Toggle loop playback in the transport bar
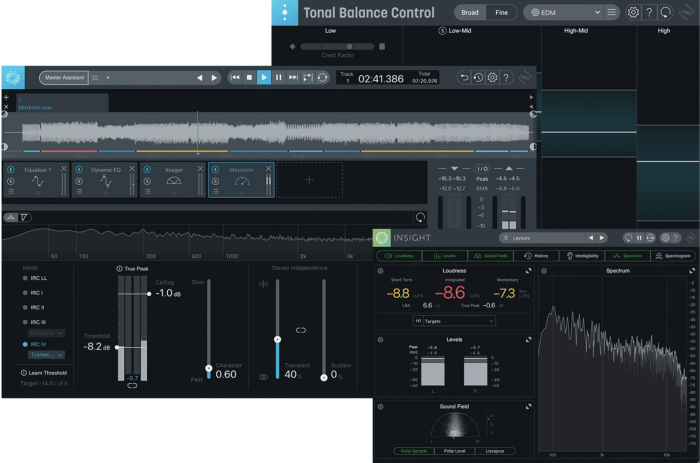The image size is (700, 463). (x=322, y=77)
